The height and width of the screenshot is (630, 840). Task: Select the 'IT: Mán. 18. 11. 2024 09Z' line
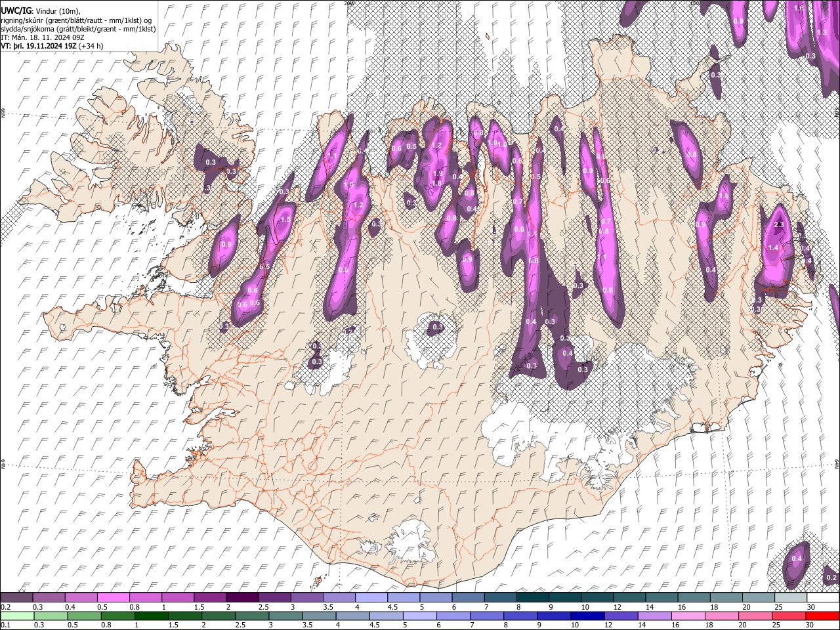[42, 37]
